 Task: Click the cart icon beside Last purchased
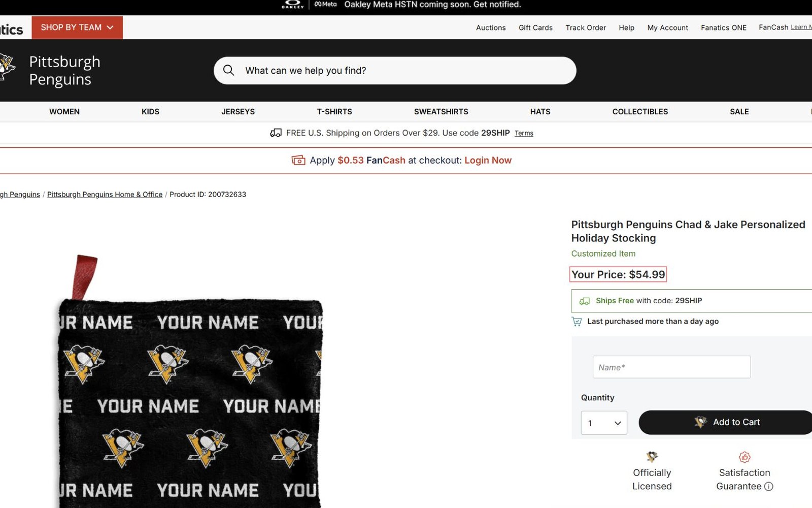[577, 321]
